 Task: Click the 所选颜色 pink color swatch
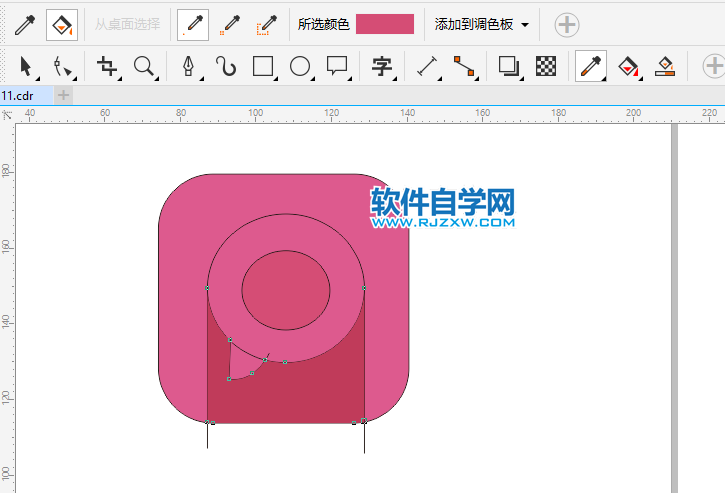click(x=385, y=24)
